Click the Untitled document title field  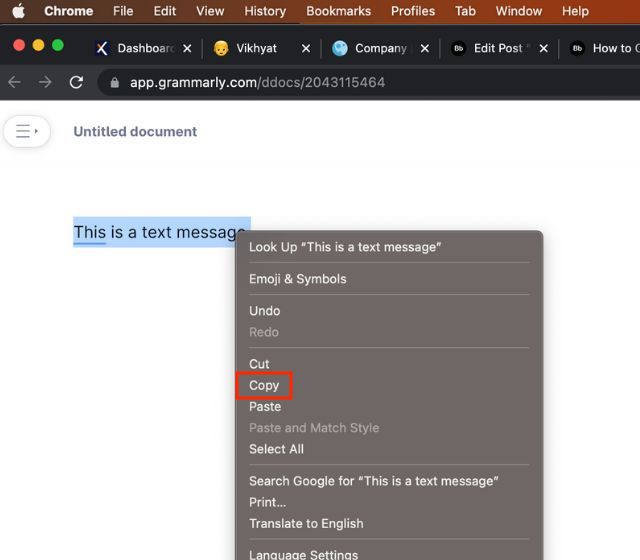point(135,131)
